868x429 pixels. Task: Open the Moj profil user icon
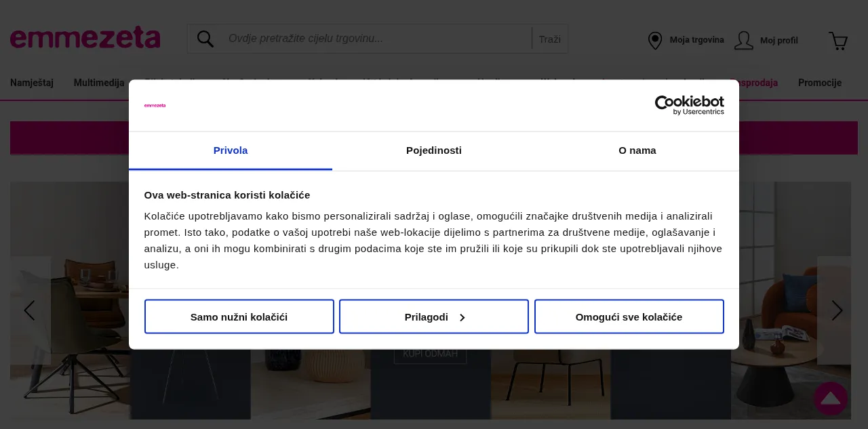744,41
